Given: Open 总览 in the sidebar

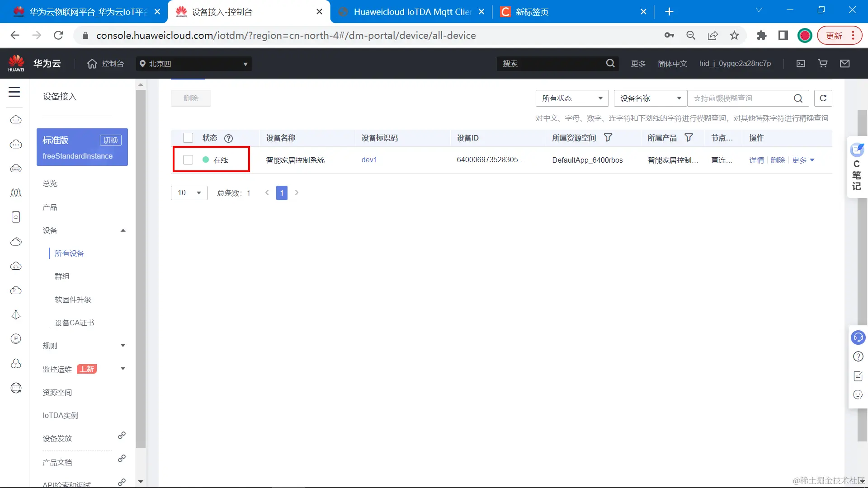Looking at the screenshot, I should (50, 183).
